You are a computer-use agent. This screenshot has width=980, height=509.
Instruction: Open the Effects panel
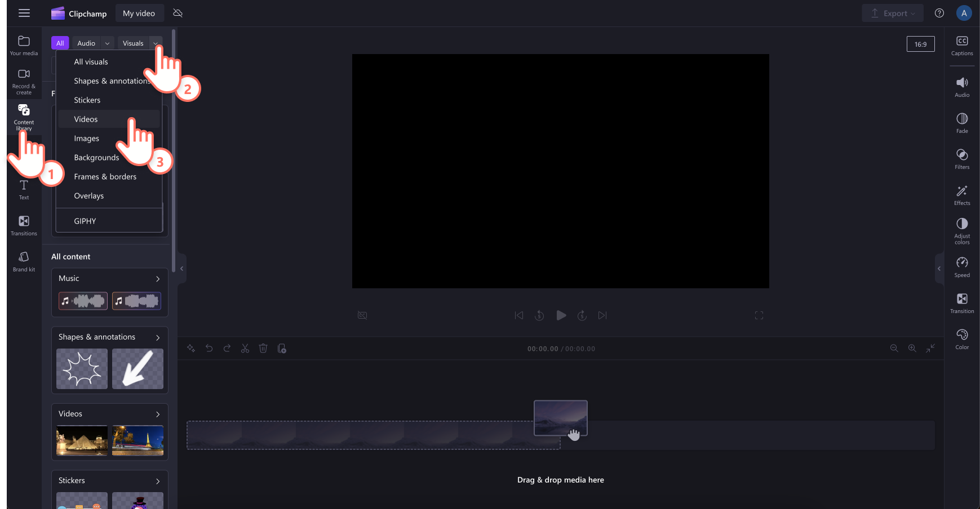click(962, 195)
